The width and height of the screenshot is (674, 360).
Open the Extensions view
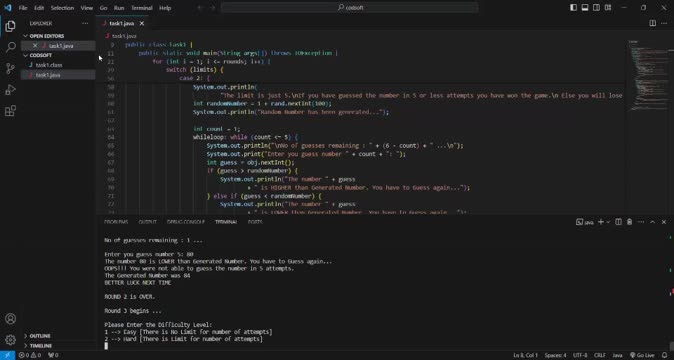click(10, 111)
